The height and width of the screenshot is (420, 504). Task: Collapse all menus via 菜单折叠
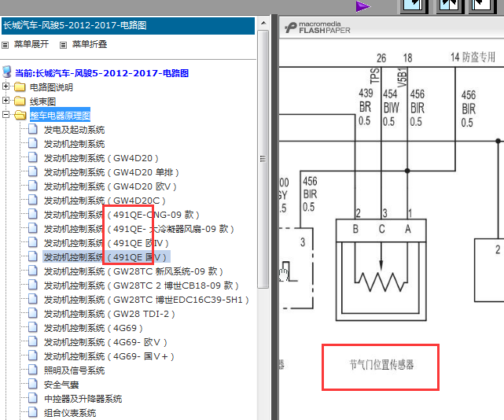click(x=90, y=44)
